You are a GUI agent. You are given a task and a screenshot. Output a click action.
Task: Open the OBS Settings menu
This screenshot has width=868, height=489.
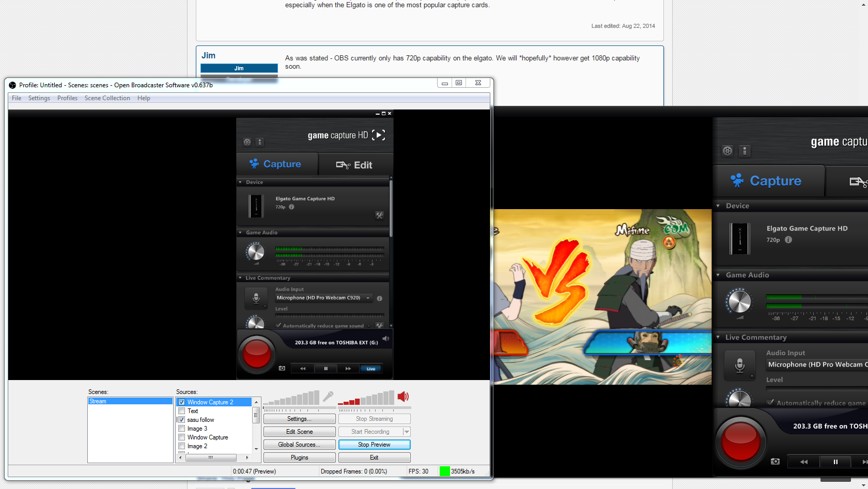coord(39,98)
